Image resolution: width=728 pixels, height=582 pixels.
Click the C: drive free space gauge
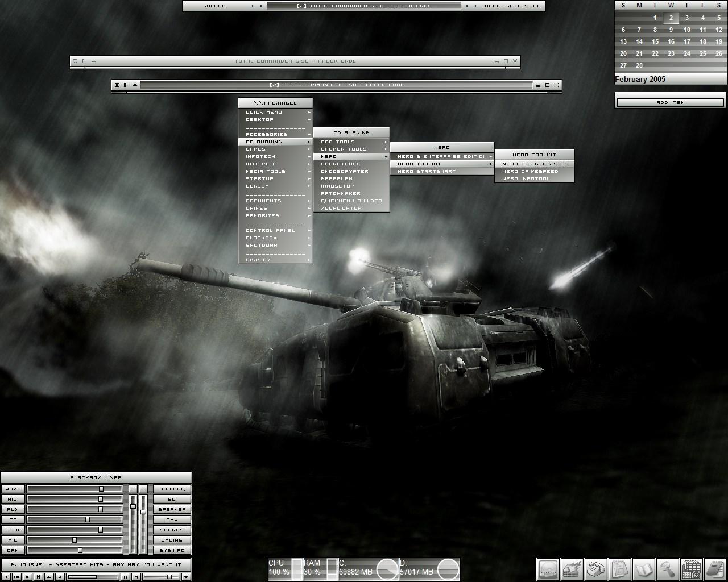pos(369,569)
